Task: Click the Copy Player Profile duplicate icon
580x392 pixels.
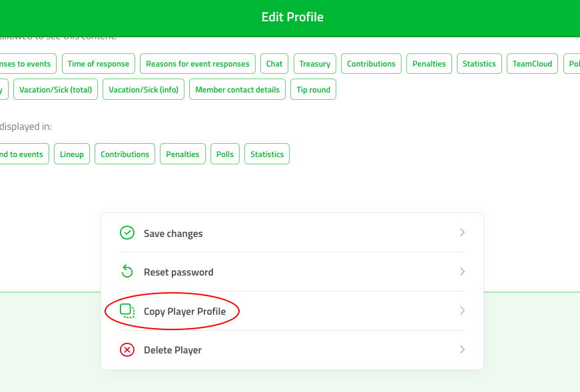Action: [127, 311]
